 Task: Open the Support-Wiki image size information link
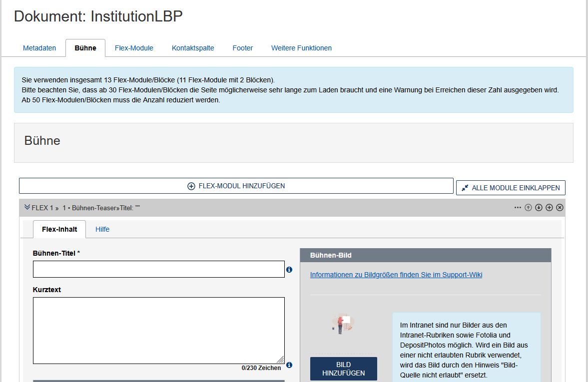click(x=396, y=275)
